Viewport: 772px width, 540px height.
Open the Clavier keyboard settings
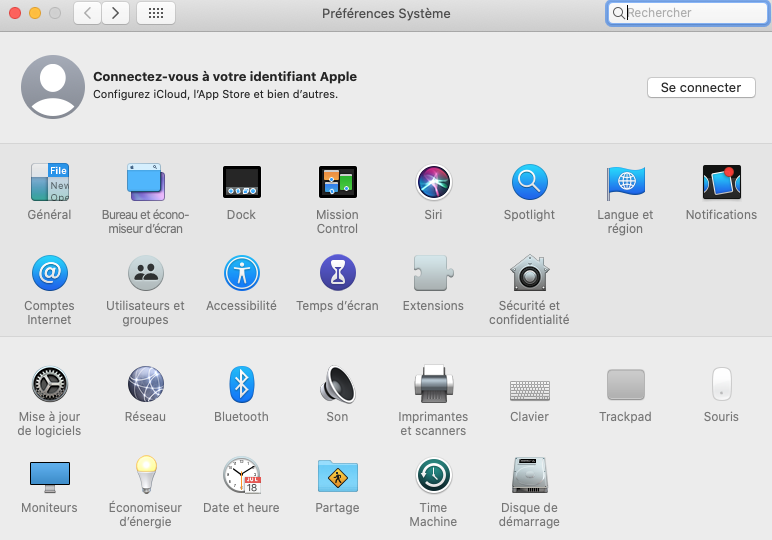530,390
